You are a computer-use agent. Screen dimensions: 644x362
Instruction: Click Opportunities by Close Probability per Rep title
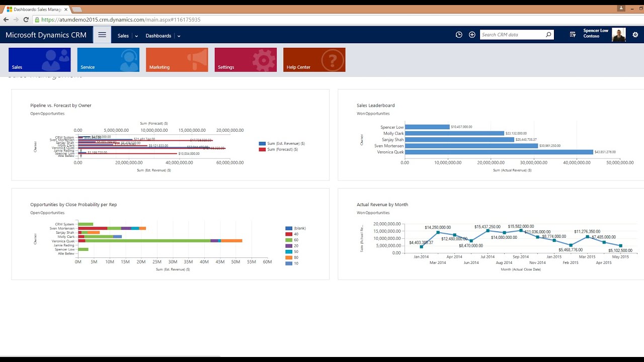[73, 205]
